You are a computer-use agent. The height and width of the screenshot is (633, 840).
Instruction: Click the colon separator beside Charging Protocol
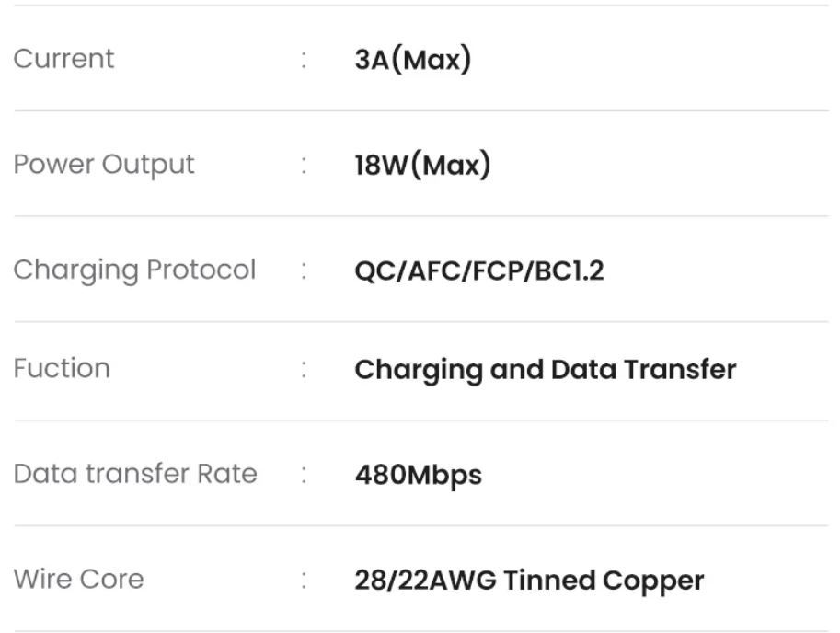304,271
